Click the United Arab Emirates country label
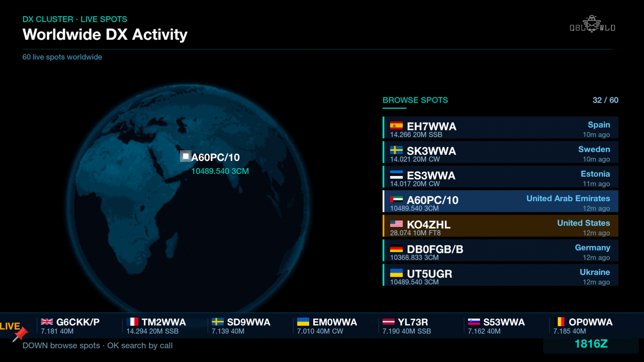Image resolution: width=644 pixels, height=362 pixels. click(568, 198)
